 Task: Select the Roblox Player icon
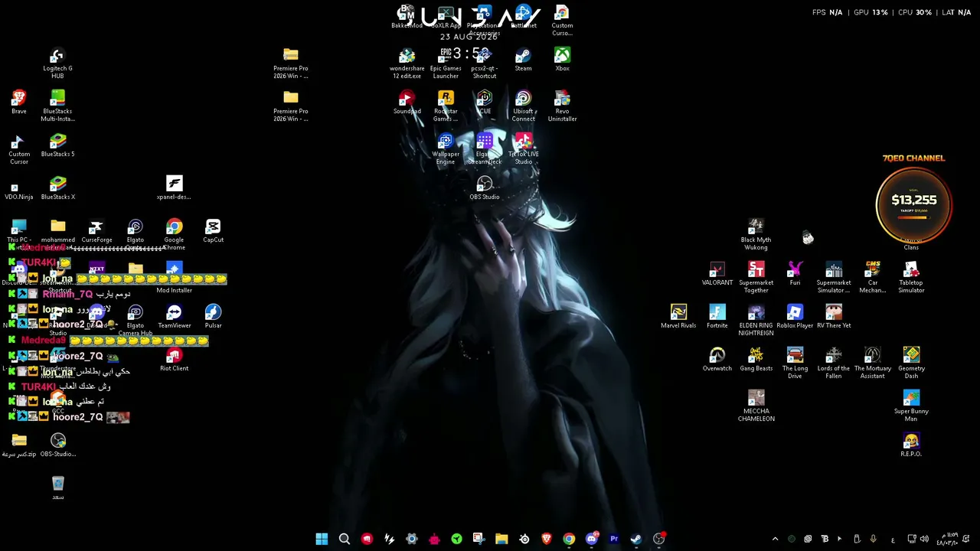pos(795,317)
